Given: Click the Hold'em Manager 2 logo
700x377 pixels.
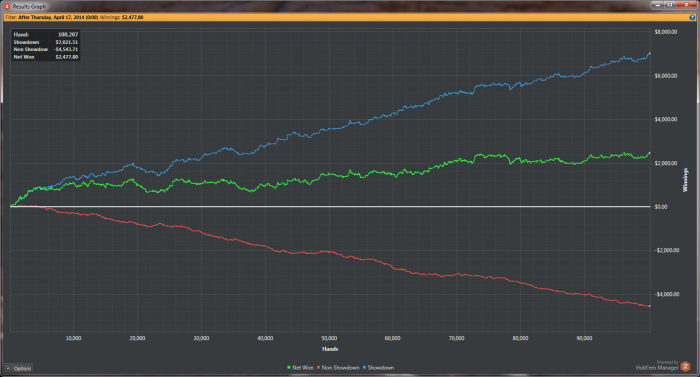Looking at the screenshot, I should [x=685, y=366].
